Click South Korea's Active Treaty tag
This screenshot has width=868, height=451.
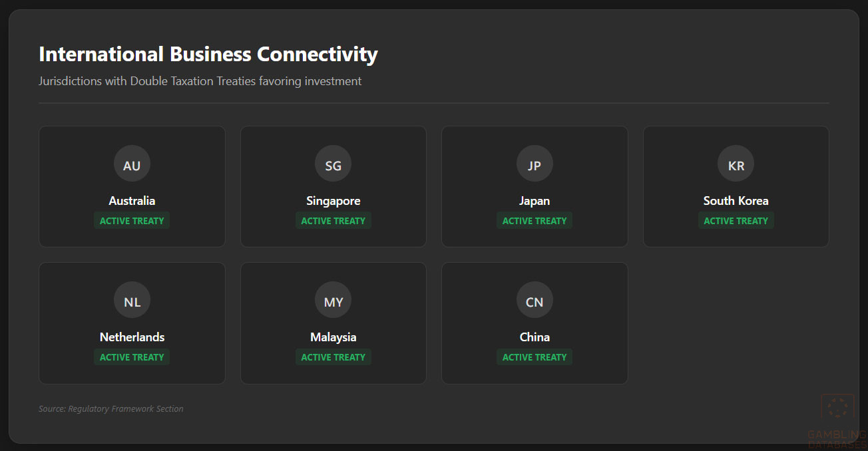pyautogui.click(x=736, y=221)
